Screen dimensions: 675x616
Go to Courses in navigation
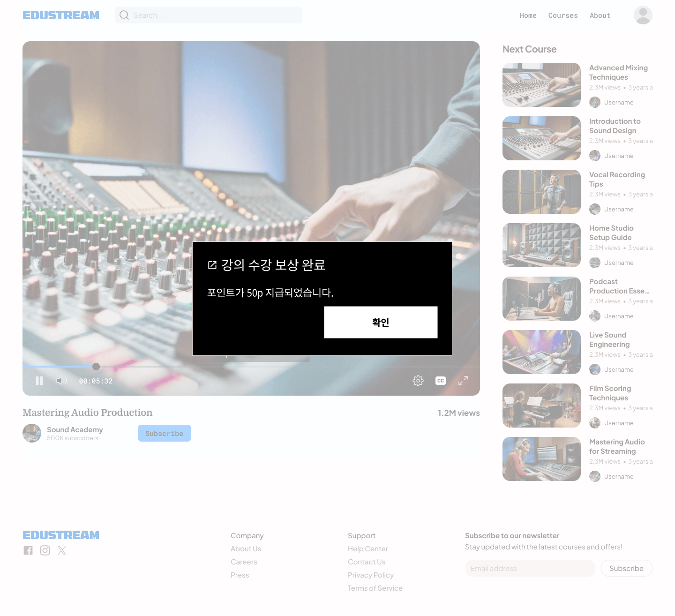[563, 15]
